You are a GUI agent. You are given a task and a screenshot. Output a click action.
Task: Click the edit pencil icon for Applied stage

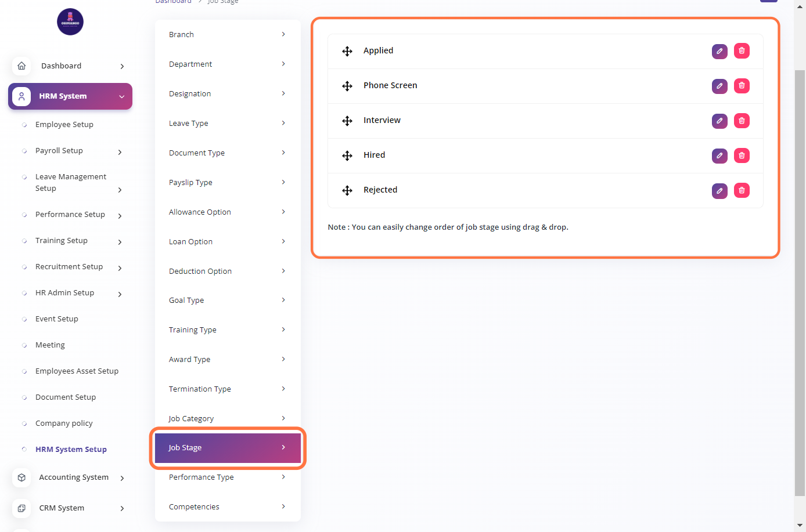(x=719, y=51)
